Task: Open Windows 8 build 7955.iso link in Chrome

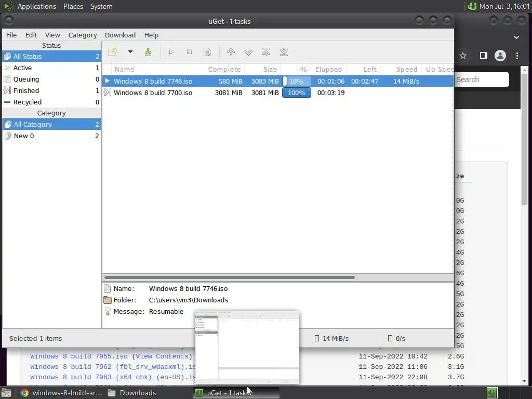Action: tap(79, 356)
